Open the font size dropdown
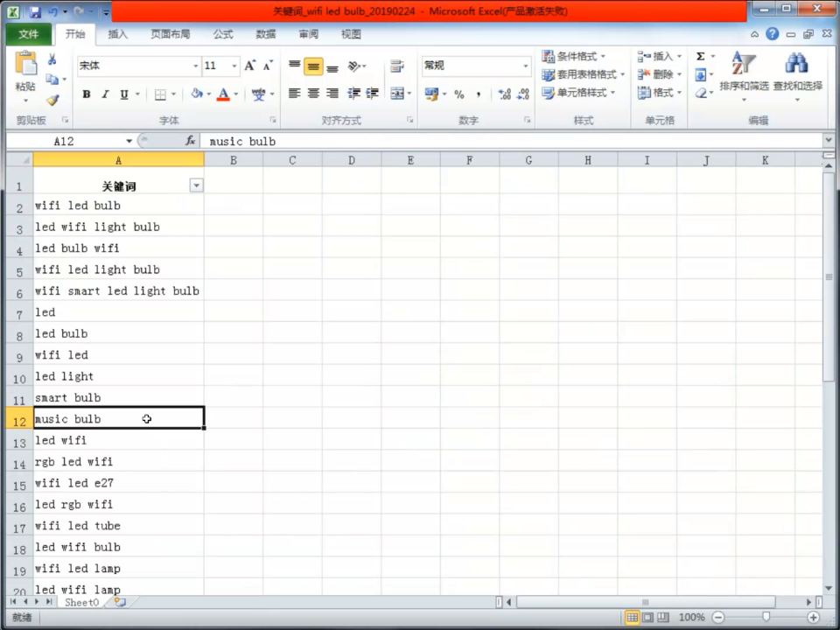The width and height of the screenshot is (840, 630). [234, 66]
